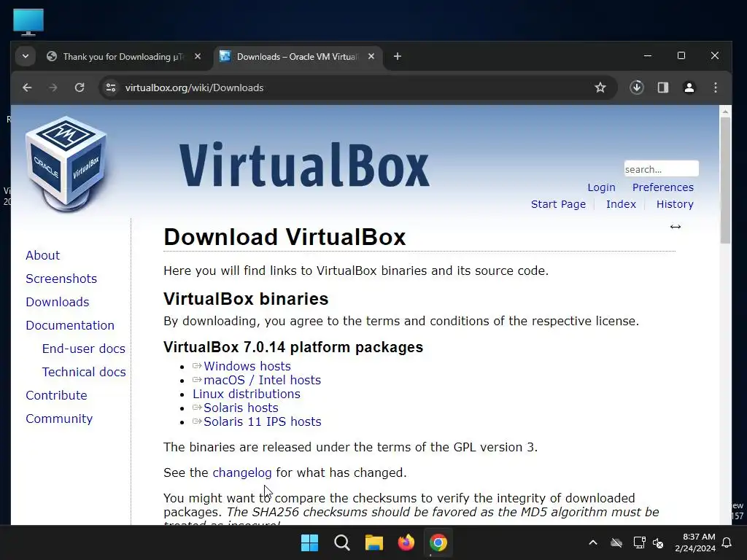This screenshot has height=560, width=747.
Task: Toggle the Chrome side panel
Action: pyautogui.click(x=663, y=87)
